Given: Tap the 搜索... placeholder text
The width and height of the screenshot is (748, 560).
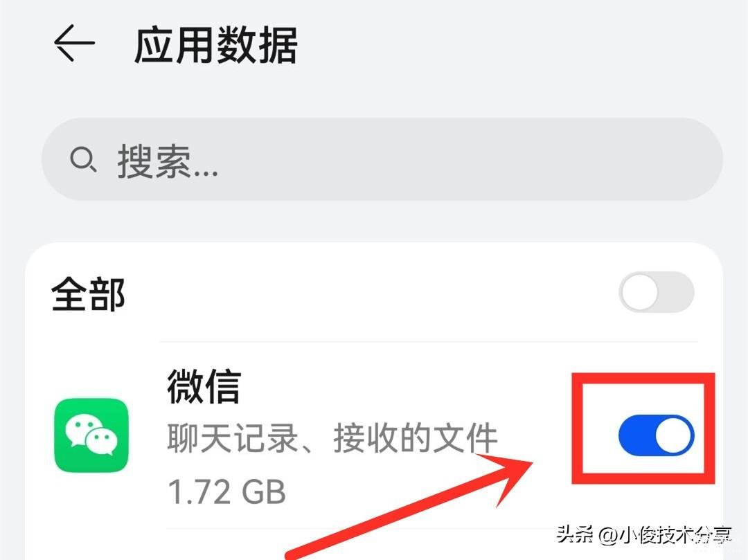Looking at the screenshot, I should pos(168,161).
